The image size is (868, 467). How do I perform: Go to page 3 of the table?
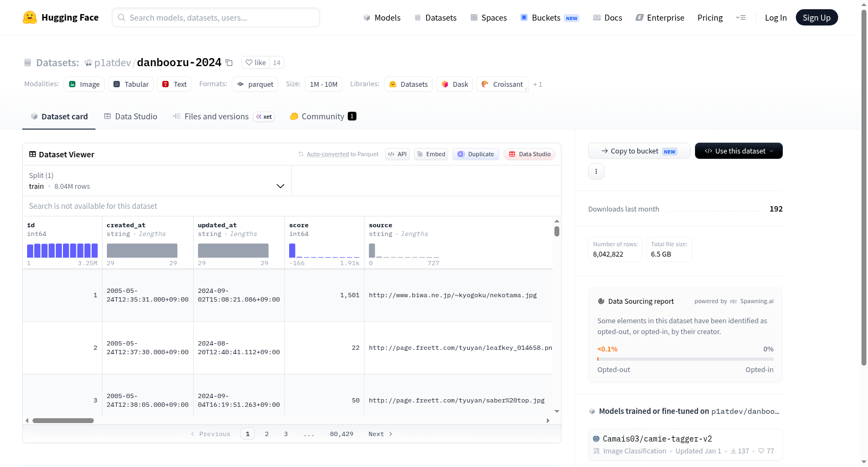click(x=286, y=434)
